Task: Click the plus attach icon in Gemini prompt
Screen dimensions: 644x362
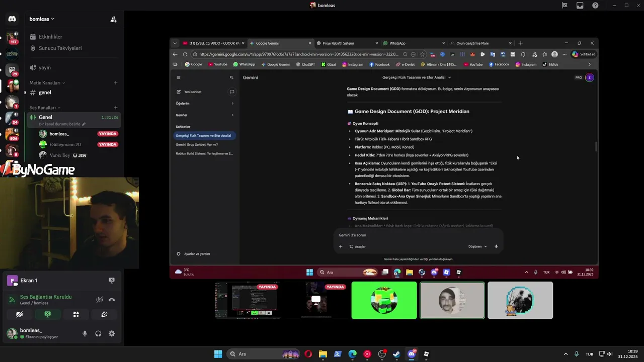Action: (341, 246)
